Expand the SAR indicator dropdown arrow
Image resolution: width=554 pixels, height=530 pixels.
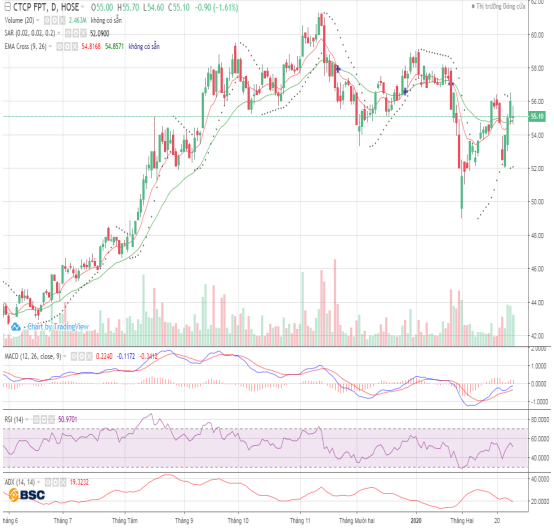pos(59,33)
